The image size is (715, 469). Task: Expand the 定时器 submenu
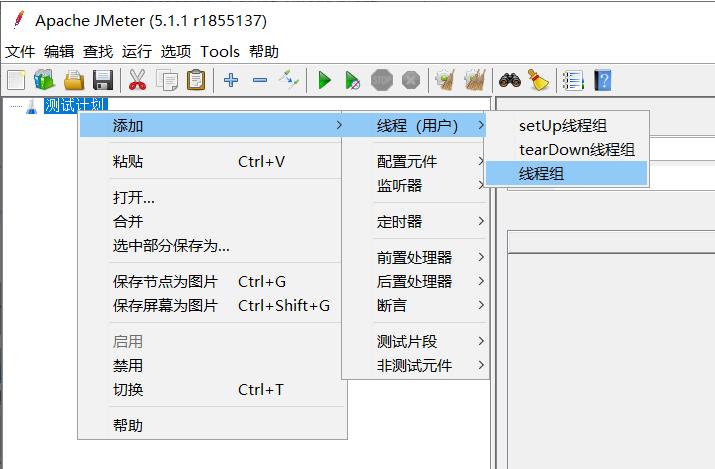[414, 222]
